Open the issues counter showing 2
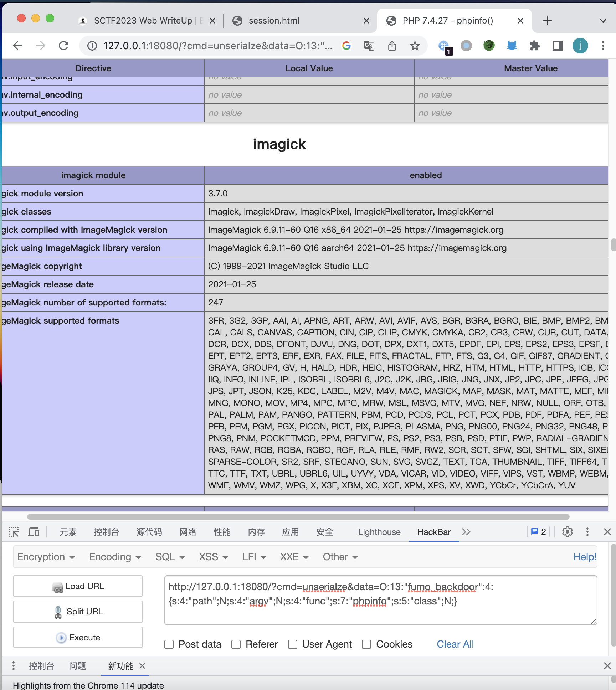The width and height of the screenshot is (616, 690). (538, 532)
